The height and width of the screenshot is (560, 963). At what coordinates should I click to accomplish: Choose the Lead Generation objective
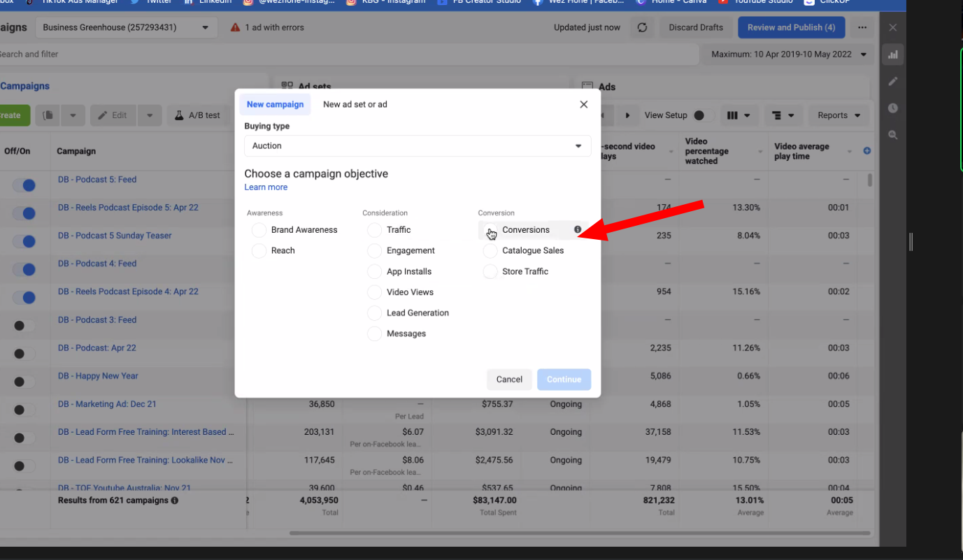(375, 313)
